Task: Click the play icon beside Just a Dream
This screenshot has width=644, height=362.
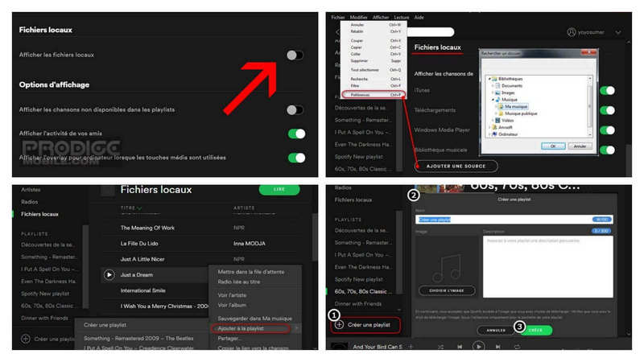Action: [109, 274]
